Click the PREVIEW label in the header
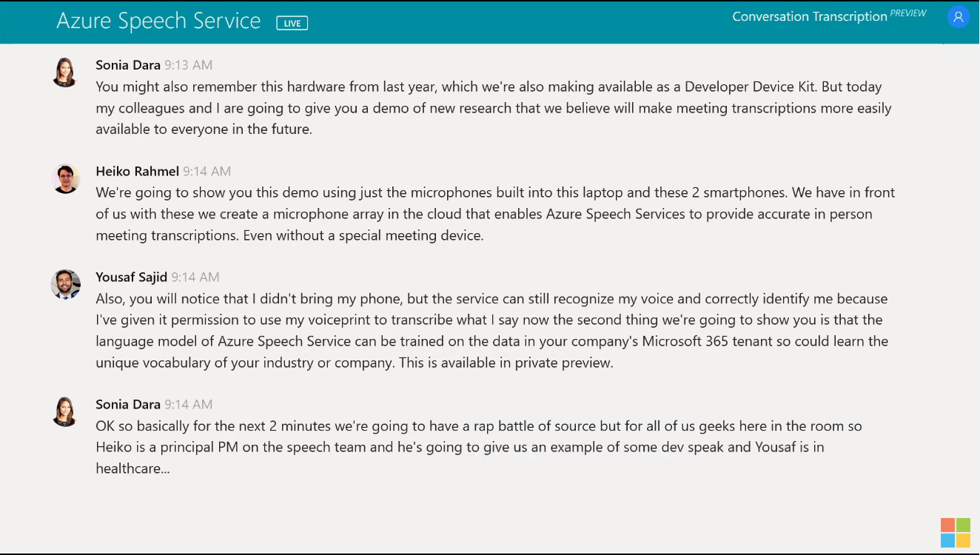Screen dimensions: 980x555 point(908,13)
